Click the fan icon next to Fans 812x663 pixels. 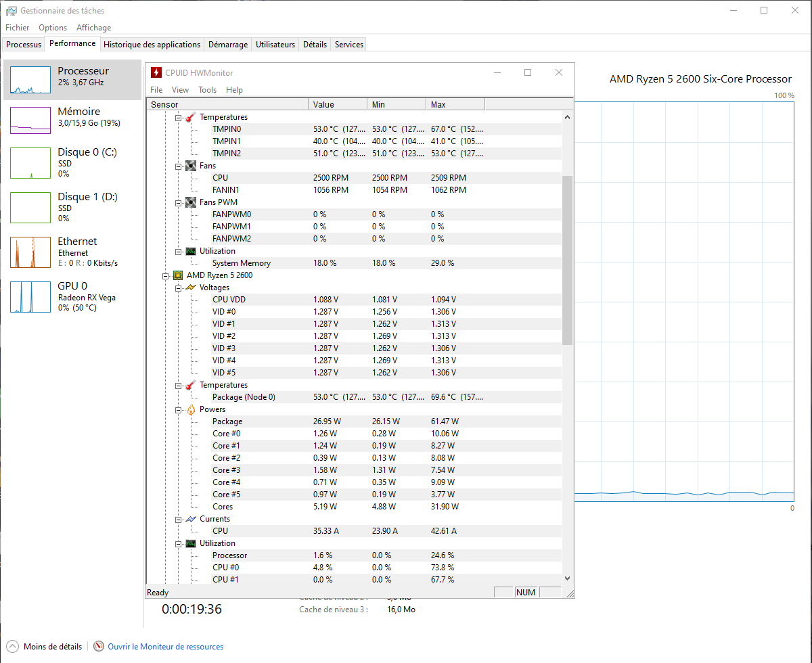click(x=191, y=166)
